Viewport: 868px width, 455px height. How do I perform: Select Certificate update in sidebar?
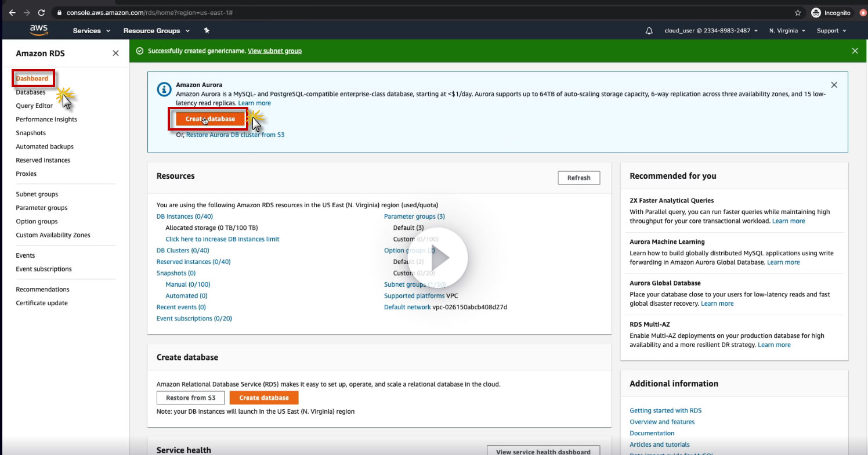(x=42, y=303)
